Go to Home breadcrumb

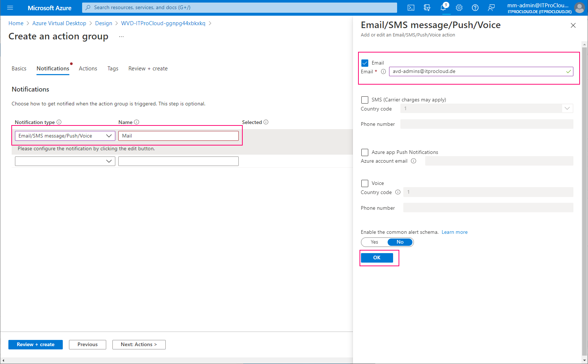(16, 23)
